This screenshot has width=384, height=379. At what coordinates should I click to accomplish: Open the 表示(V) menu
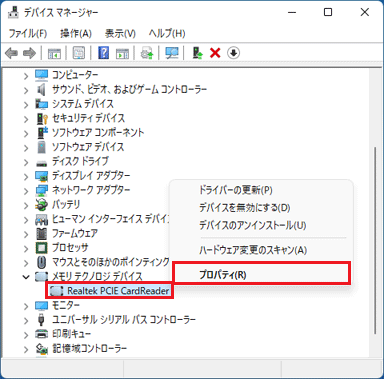coord(120,33)
